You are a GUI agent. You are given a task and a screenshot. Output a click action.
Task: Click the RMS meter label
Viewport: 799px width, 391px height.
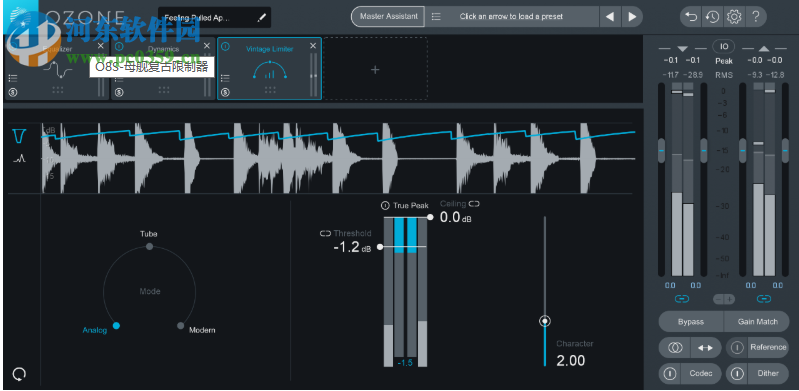724,75
